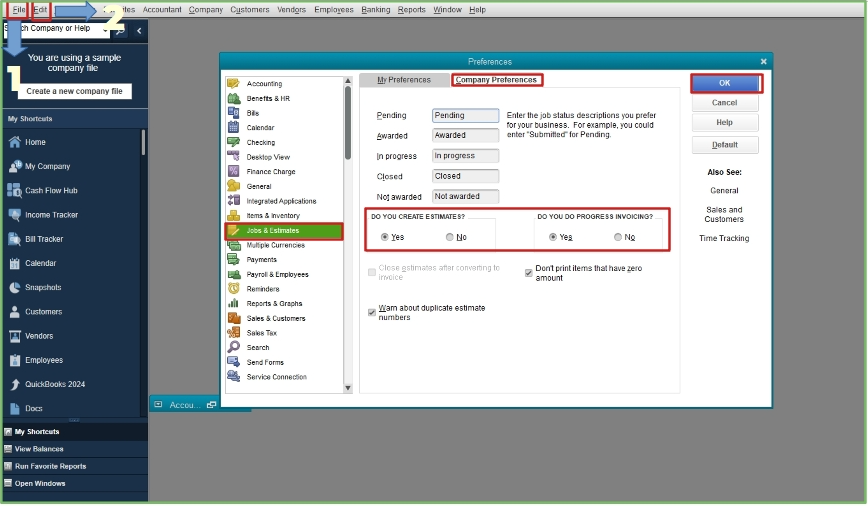
Task: Select Service Connection icon
Action: coord(233,376)
